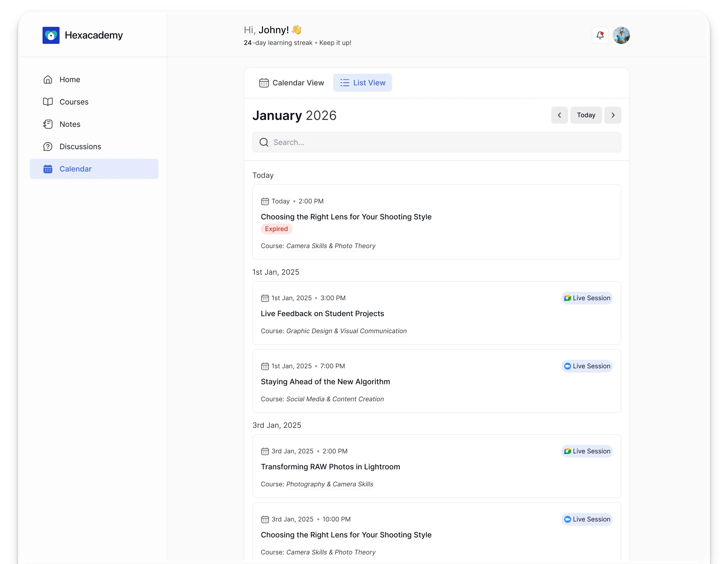Click calendar icon beside 3rd Jan 10:00 PM
This screenshot has width=728, height=564.
point(265,519)
